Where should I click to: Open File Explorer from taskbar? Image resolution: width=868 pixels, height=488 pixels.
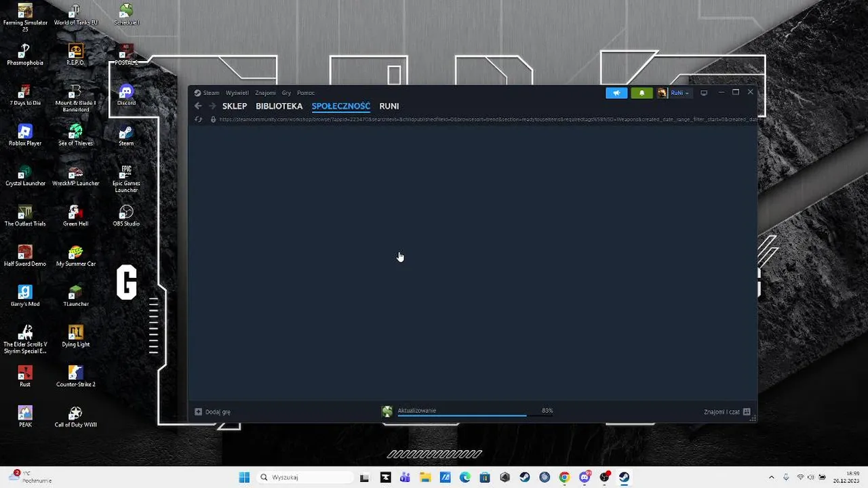click(425, 477)
